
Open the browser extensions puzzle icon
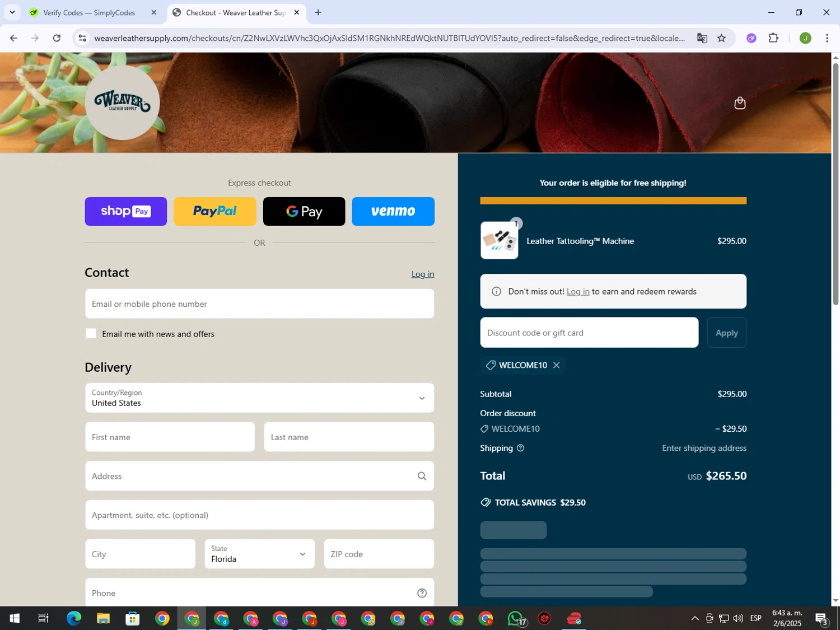point(773,38)
